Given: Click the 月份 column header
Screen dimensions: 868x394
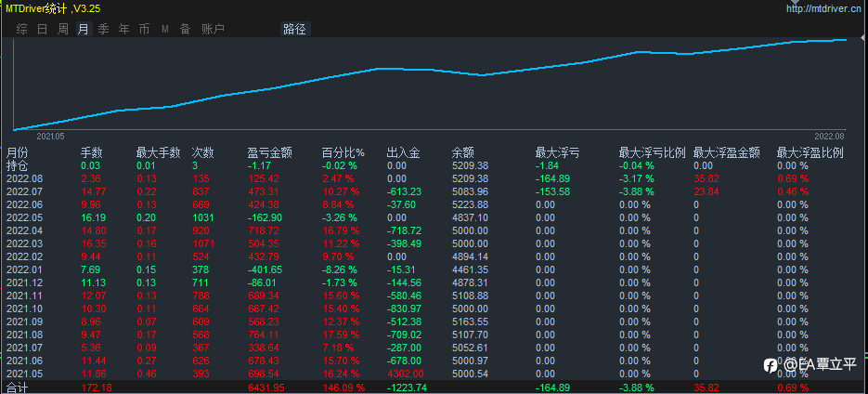Looking at the screenshot, I should [x=17, y=152].
